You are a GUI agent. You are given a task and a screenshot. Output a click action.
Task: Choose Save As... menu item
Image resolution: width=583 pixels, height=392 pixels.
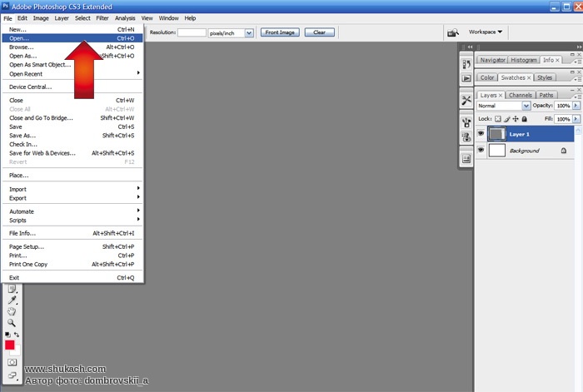[x=72, y=136]
